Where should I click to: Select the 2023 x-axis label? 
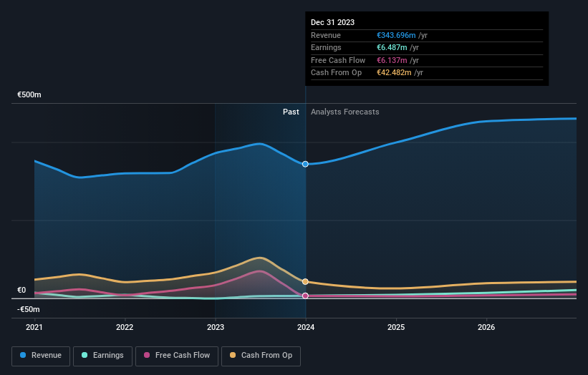(216, 327)
